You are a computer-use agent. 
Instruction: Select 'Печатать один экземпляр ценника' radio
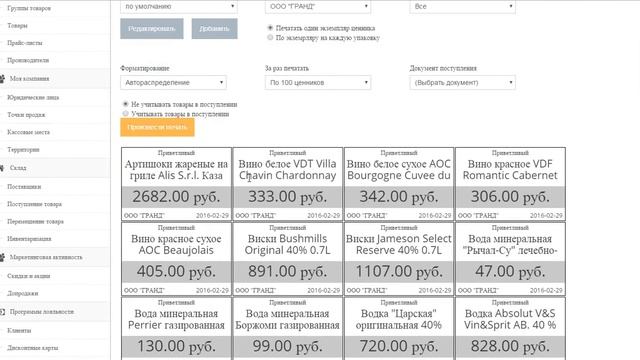coord(270,28)
